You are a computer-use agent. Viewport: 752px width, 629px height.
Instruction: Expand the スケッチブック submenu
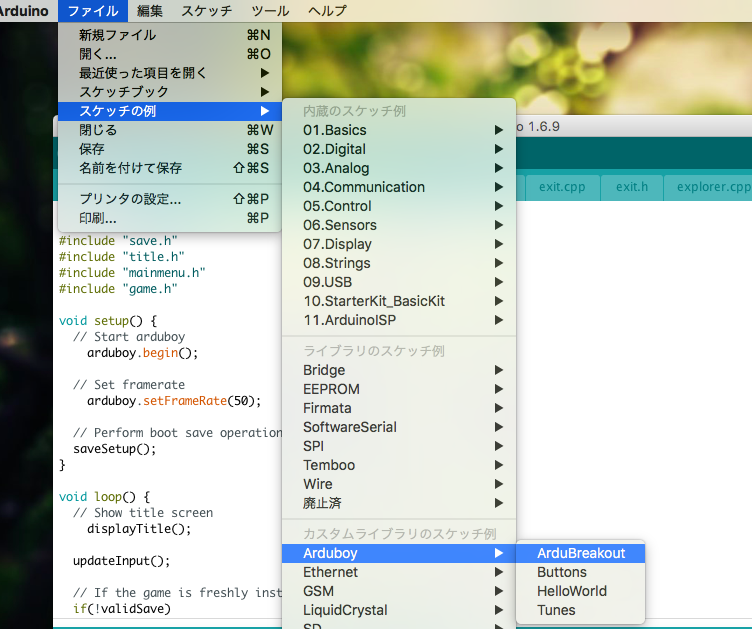(170, 92)
